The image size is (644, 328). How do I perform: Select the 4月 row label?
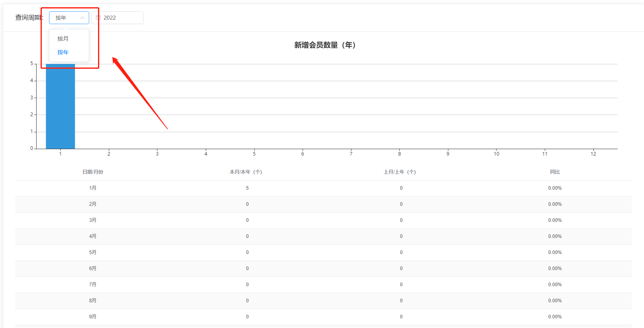(x=93, y=236)
